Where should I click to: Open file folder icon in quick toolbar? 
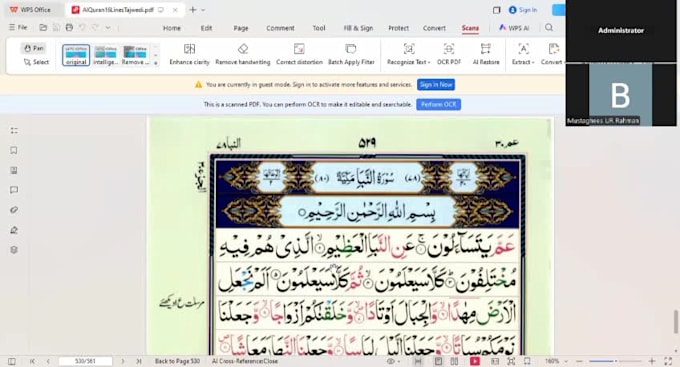[x=43, y=27]
